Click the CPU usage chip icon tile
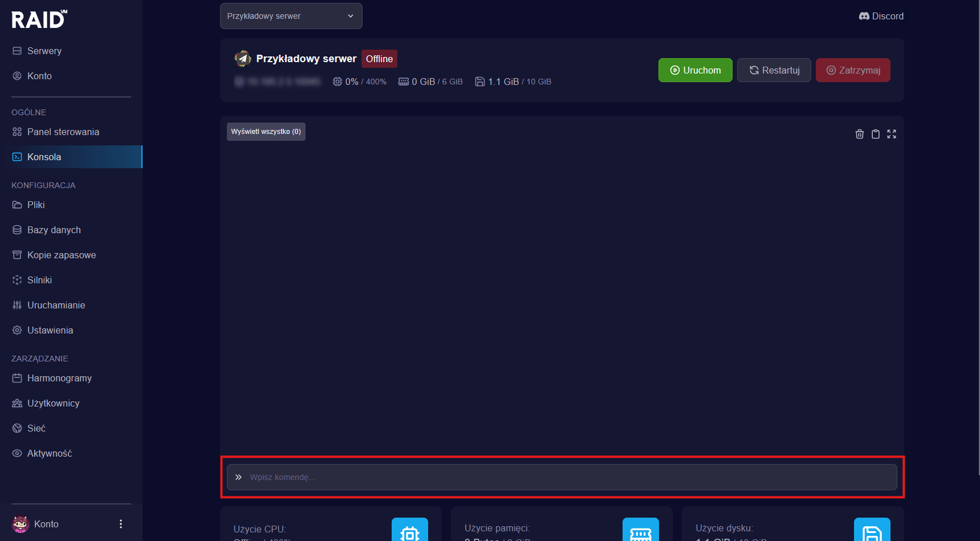 [410, 530]
